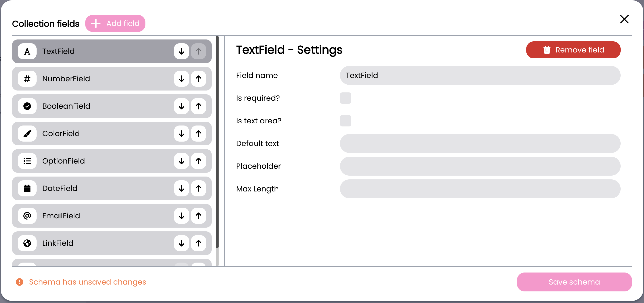This screenshot has width=644, height=303.
Task: Open the OptionField settings
Action: click(100, 161)
